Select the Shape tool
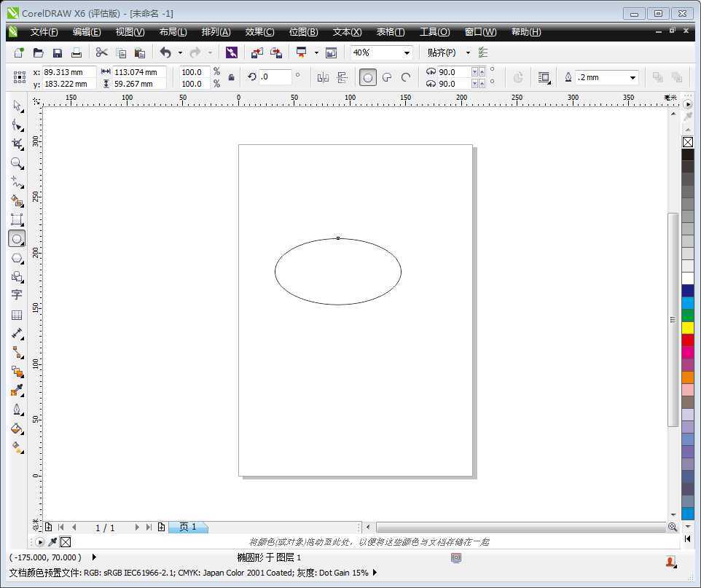This screenshot has height=588, width=701. click(17, 125)
